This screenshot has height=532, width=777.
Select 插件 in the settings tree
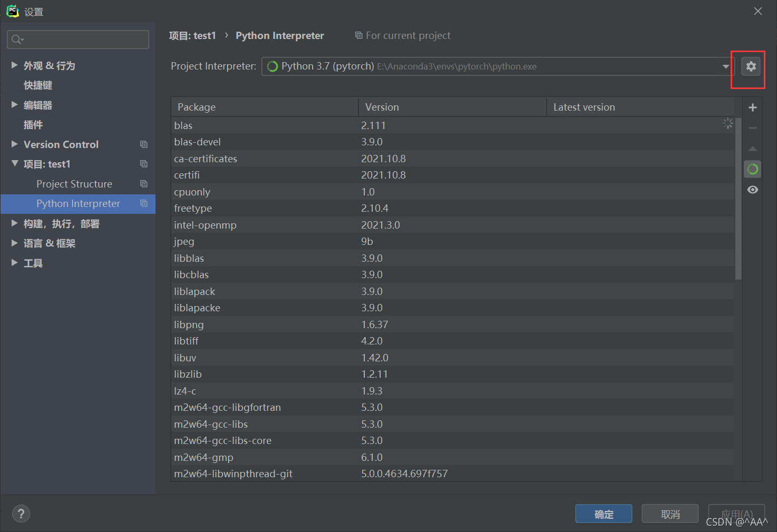coord(33,125)
